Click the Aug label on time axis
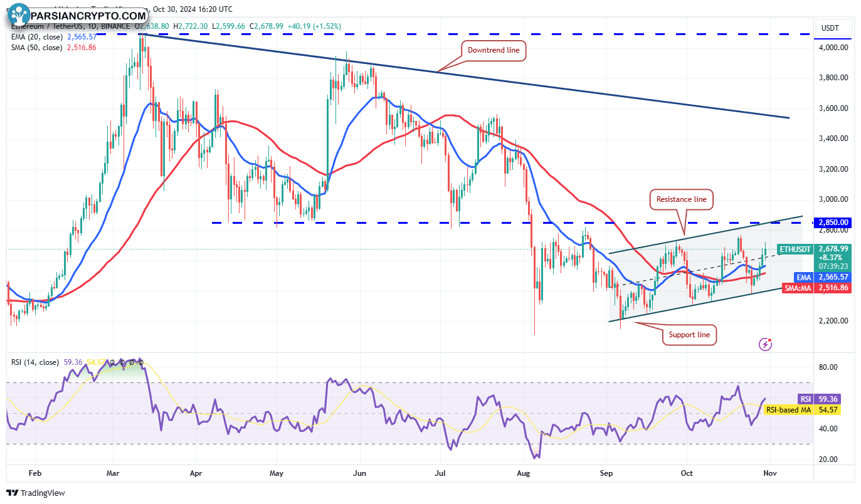This screenshot has width=861, height=504. pyautogui.click(x=522, y=473)
